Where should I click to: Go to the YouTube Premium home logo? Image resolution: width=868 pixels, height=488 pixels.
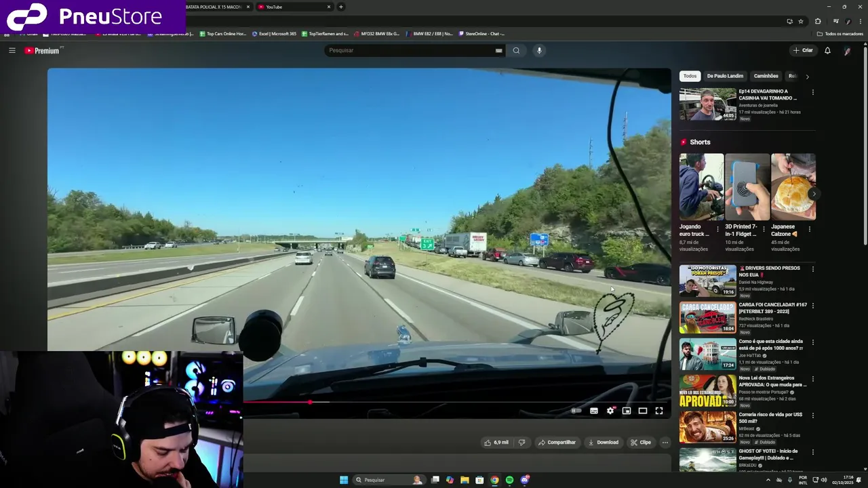(42, 50)
